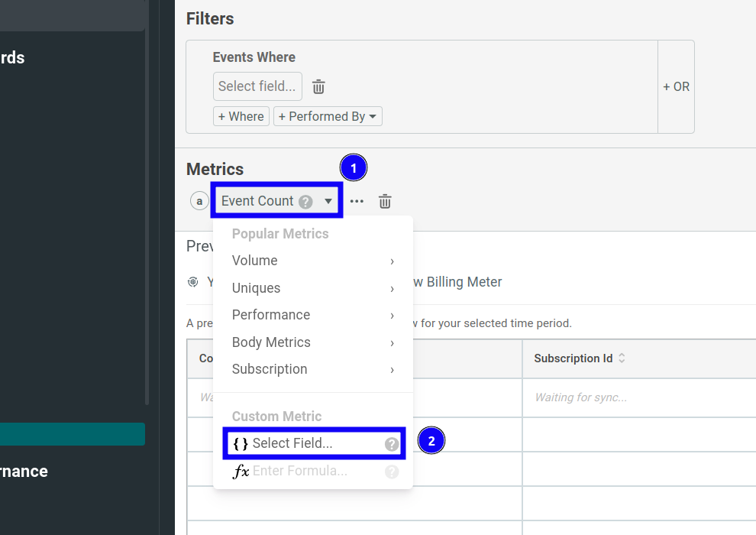The height and width of the screenshot is (535, 756).
Task: Open the ellipsis options menu beside Event Count
Action: (357, 201)
